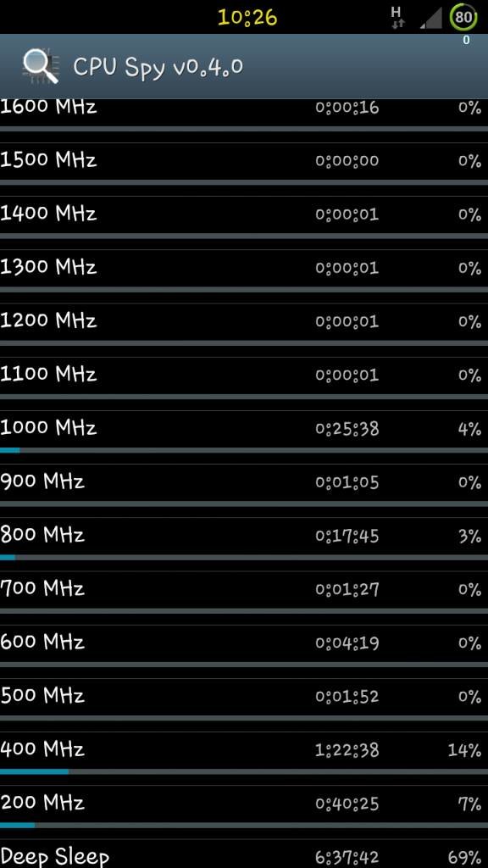This screenshot has height=868, width=488.
Task: Tap the 69% Deep Sleep percentage
Action: [464, 858]
